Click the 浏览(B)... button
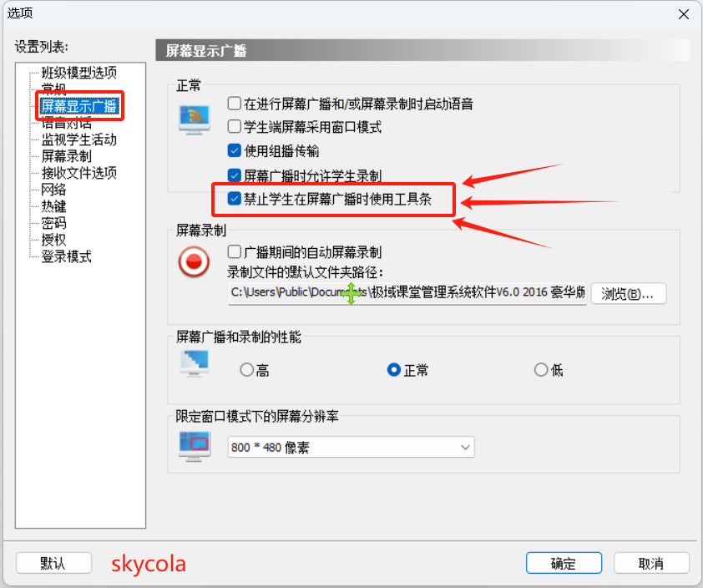 click(629, 294)
